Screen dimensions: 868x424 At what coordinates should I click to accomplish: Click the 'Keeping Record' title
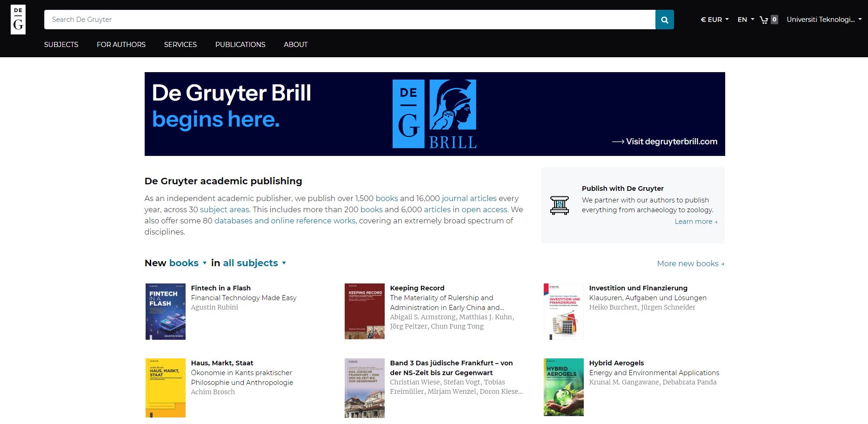pyautogui.click(x=417, y=288)
